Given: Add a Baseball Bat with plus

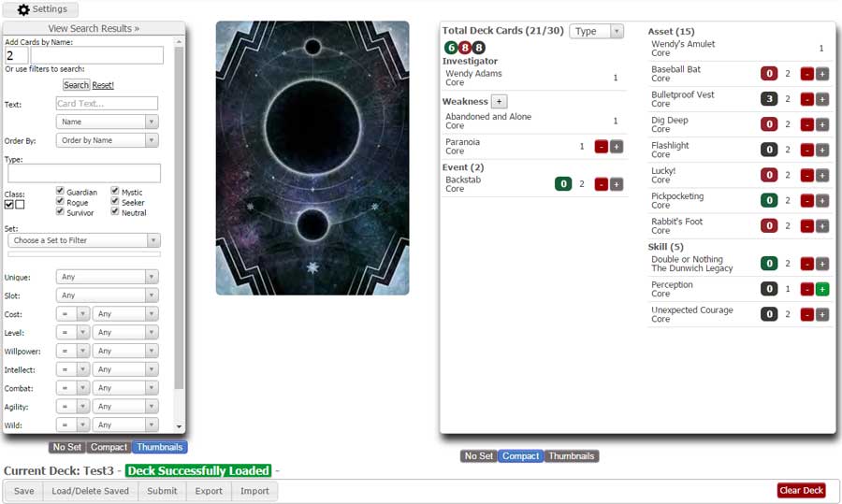Looking at the screenshot, I should pos(822,74).
